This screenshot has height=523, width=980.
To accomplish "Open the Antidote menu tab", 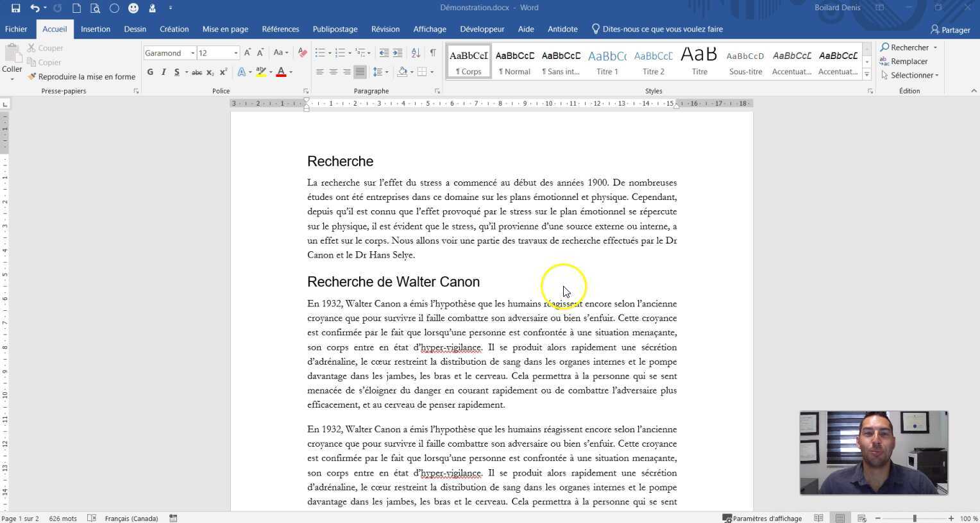I will tap(562, 29).
